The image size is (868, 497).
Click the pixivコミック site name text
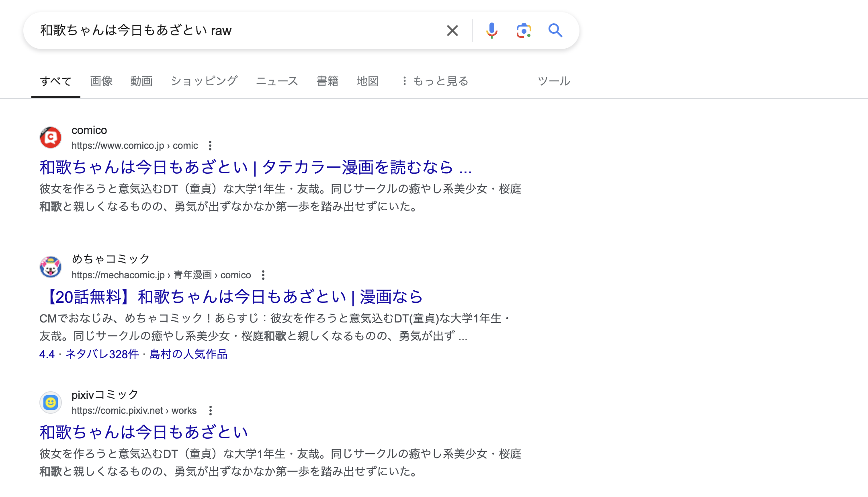[105, 395]
